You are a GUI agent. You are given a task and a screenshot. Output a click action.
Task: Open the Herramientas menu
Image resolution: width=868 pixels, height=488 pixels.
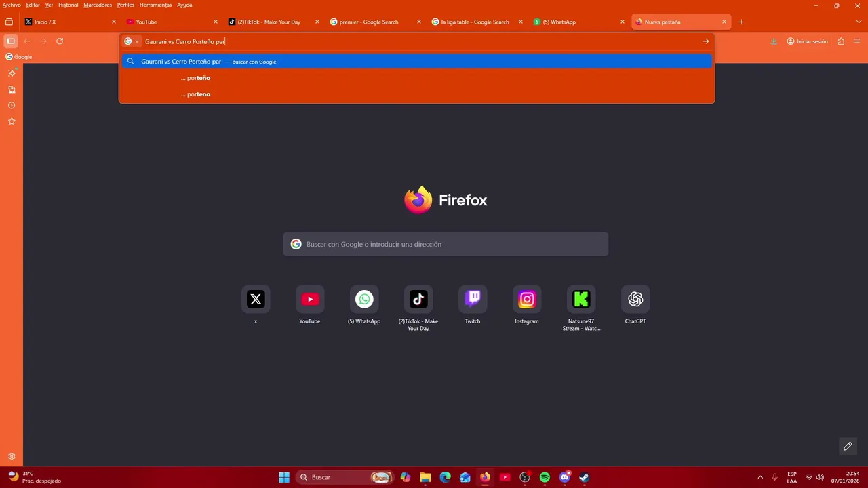click(x=155, y=5)
